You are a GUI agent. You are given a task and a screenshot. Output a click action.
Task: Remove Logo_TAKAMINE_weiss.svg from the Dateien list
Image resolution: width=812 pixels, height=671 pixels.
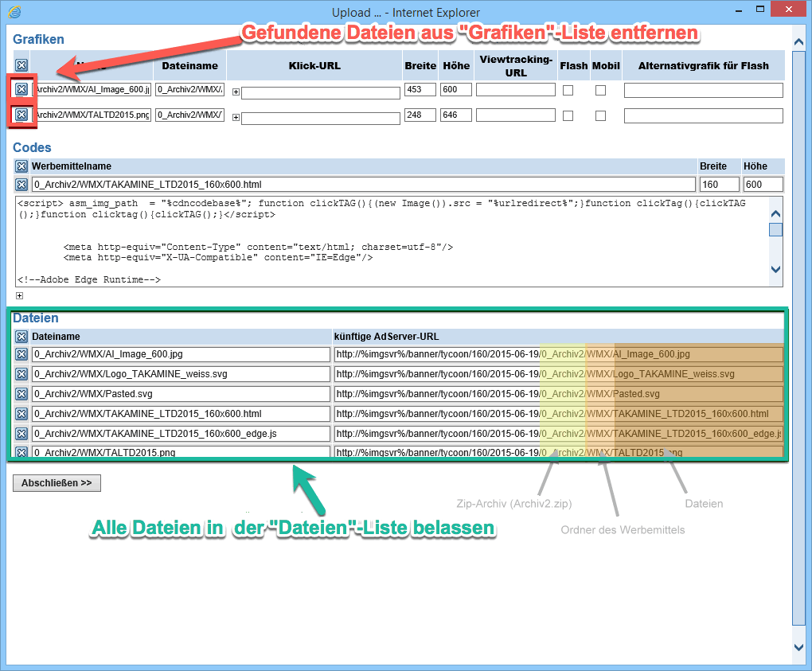point(21,374)
